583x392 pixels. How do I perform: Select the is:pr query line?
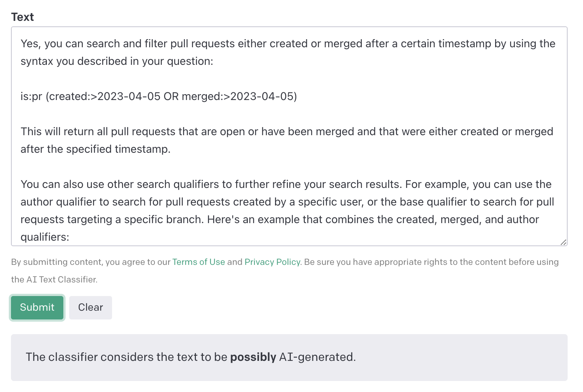coord(159,96)
